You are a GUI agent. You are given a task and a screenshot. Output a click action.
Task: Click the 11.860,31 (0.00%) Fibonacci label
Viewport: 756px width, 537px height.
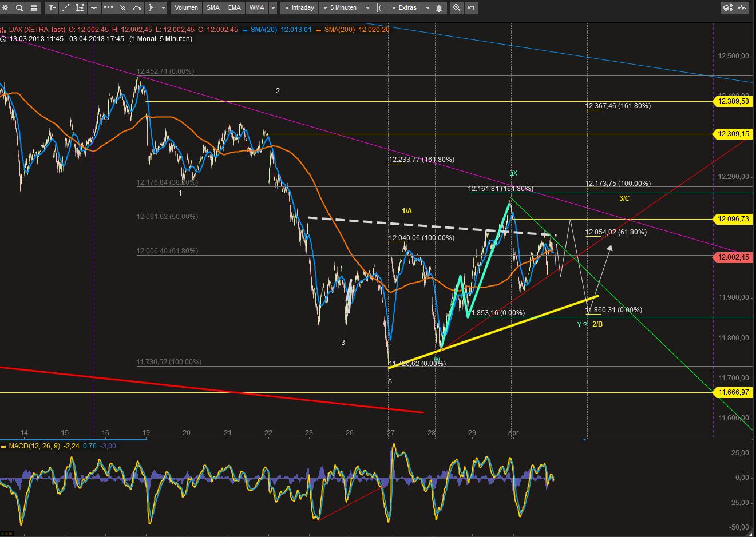click(613, 310)
